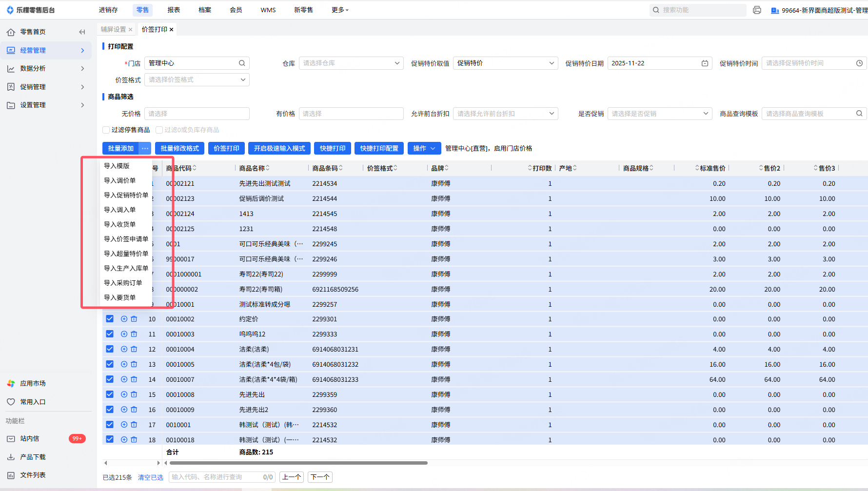This screenshot has height=491, width=868.
Task: Click the add plus icon on row 12
Action: coord(124,350)
